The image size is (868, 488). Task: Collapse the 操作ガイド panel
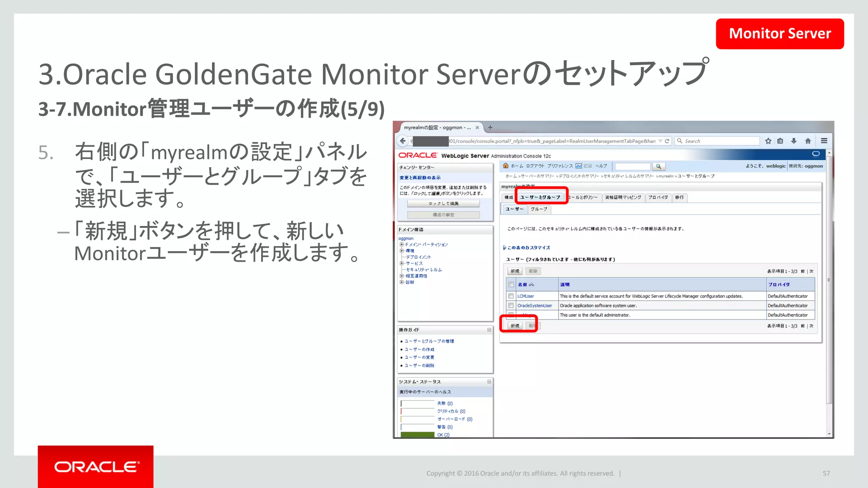coord(489,330)
